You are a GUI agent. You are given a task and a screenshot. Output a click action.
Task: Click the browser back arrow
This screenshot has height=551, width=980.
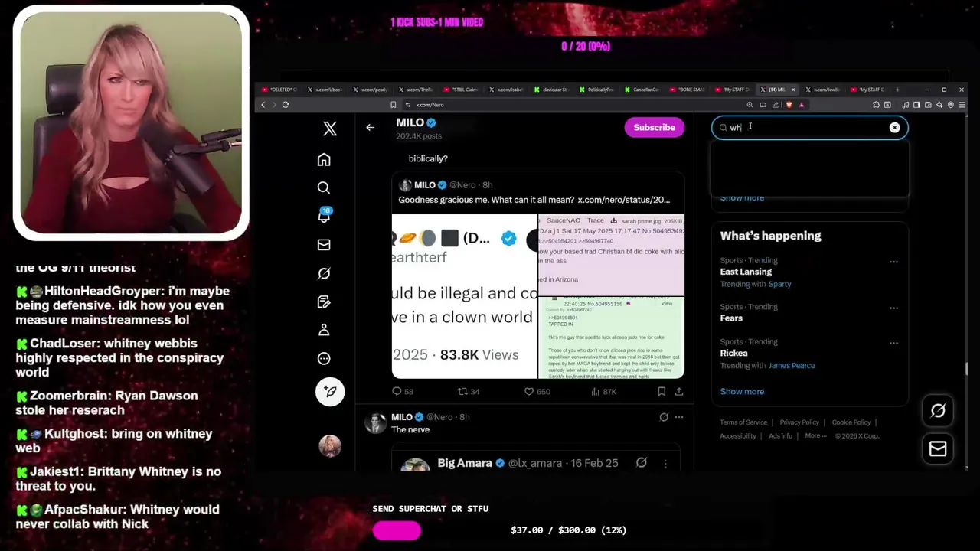tap(263, 105)
